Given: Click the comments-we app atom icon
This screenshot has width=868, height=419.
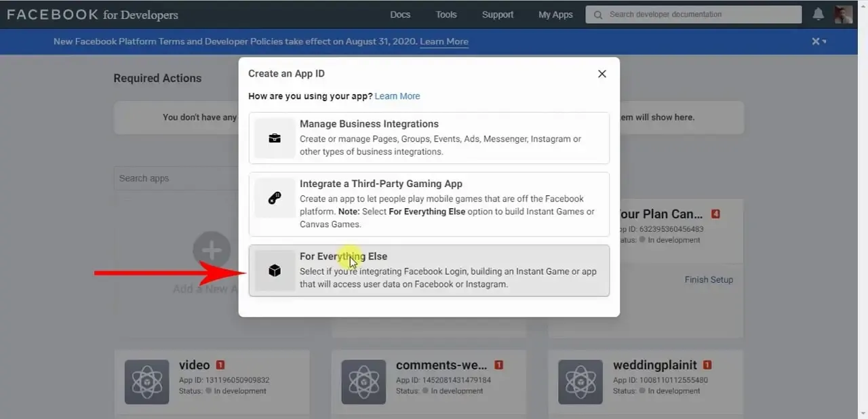Looking at the screenshot, I should tap(363, 382).
